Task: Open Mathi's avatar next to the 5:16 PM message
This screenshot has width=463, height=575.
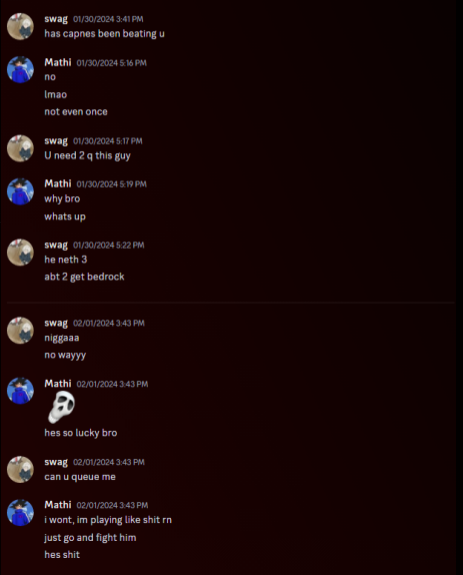Action: coord(21,70)
